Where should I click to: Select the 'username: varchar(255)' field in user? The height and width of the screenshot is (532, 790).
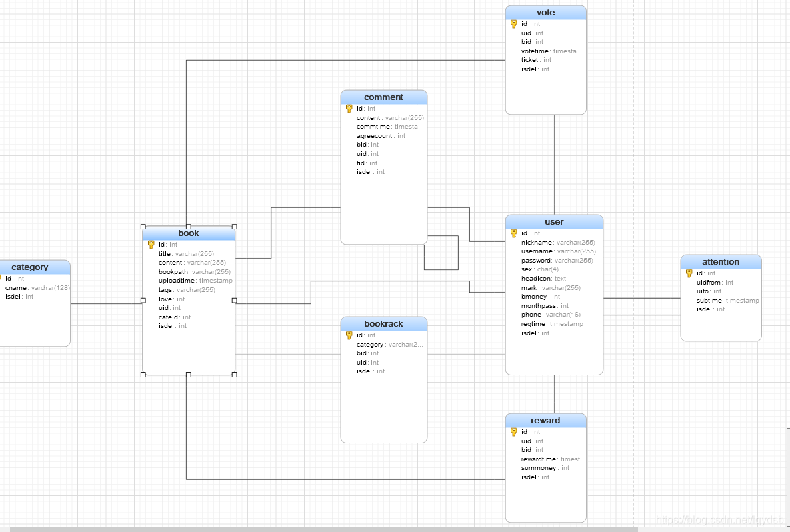click(x=558, y=251)
